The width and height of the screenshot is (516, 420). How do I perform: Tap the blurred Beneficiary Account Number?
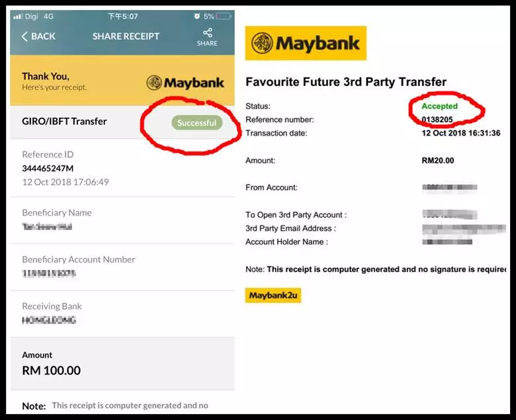49,273
